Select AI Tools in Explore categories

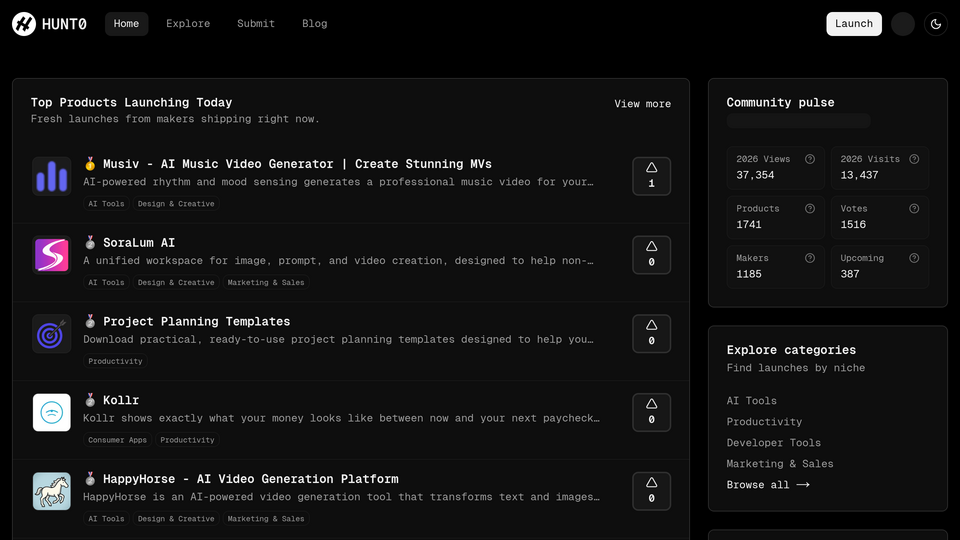[x=751, y=401]
